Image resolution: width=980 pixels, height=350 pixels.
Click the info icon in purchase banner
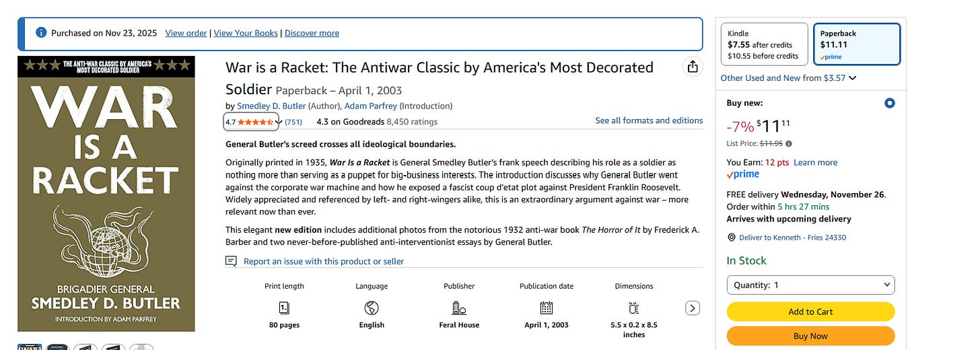[41, 32]
